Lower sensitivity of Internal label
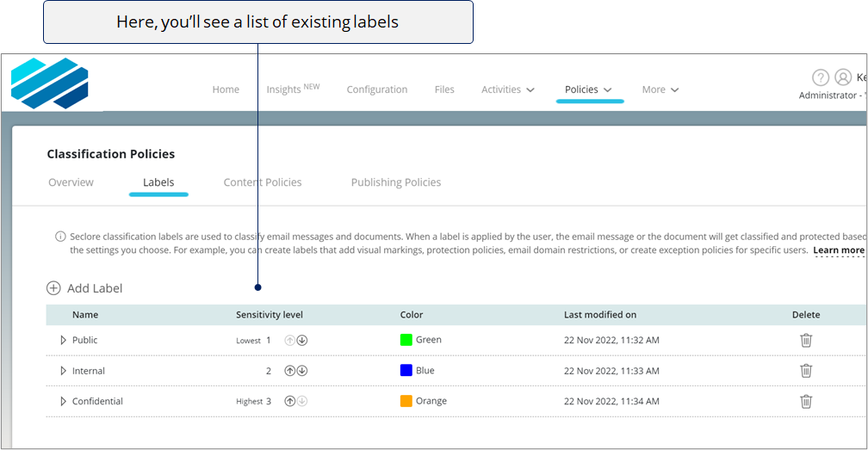Image resolution: width=868 pixels, height=450 pixels. tap(302, 371)
